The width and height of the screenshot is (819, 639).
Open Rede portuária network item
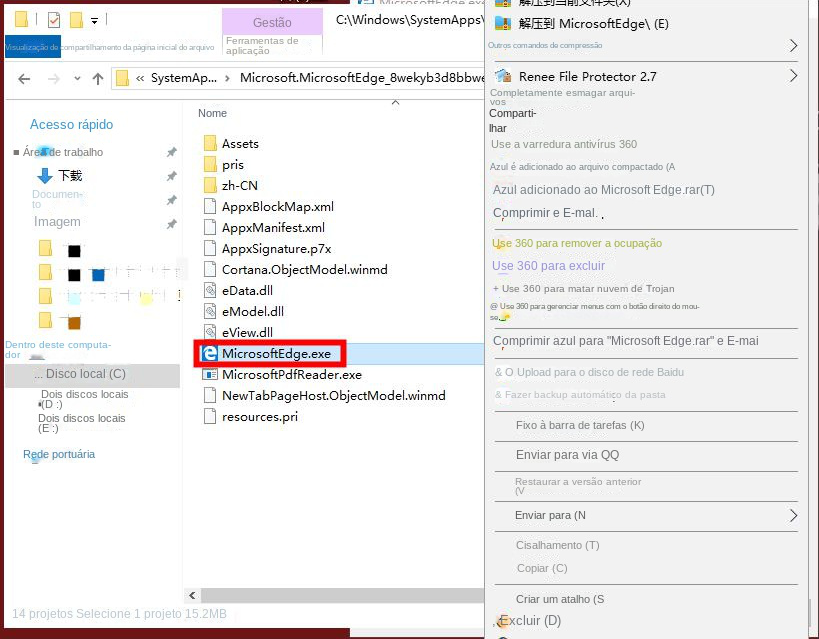point(59,455)
